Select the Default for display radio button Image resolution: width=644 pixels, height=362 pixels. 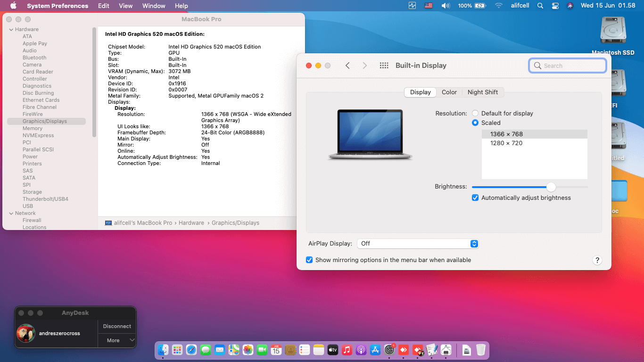point(475,113)
